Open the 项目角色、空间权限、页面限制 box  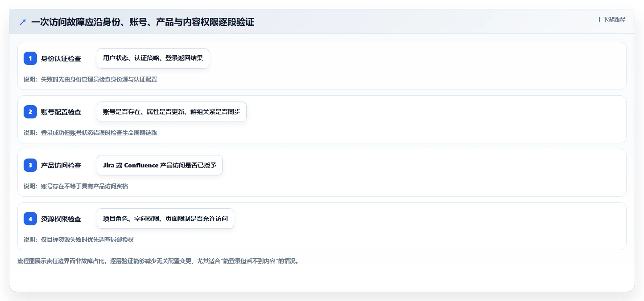coord(165,219)
